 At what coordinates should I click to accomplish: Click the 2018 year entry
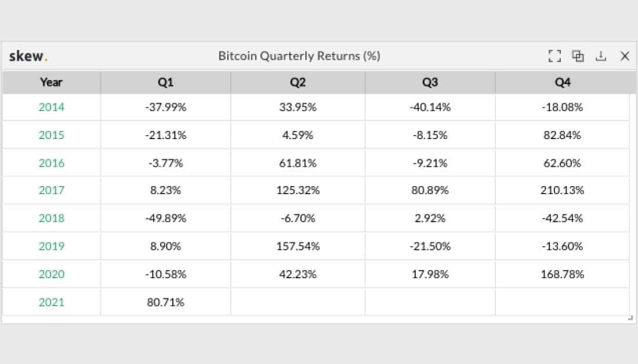click(50, 219)
